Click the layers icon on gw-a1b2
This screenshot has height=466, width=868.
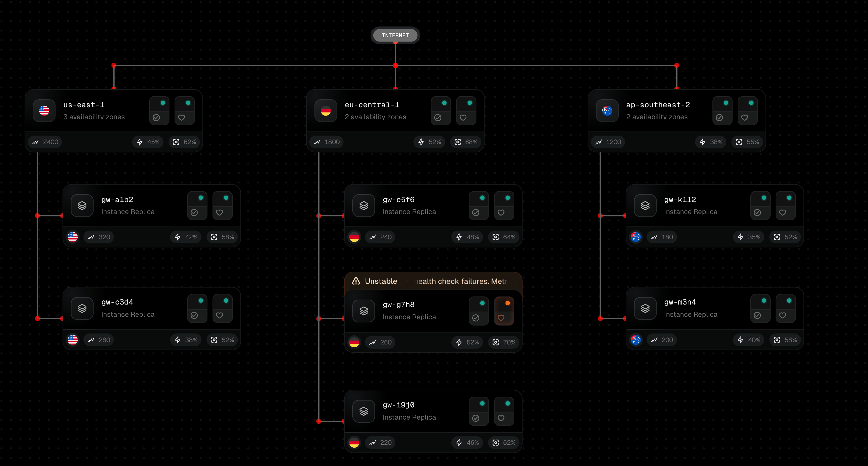(x=82, y=206)
